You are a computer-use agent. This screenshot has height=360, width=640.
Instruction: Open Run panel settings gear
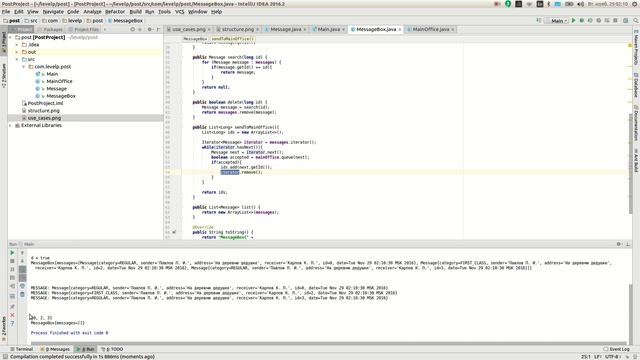[x=619, y=244]
